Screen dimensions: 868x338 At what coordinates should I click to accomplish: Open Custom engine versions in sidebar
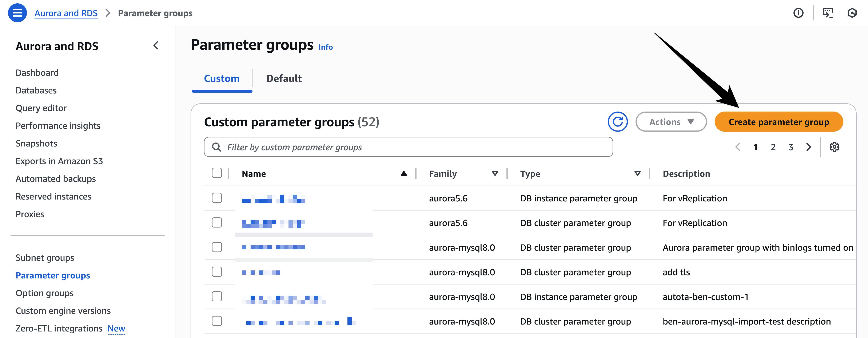point(63,311)
